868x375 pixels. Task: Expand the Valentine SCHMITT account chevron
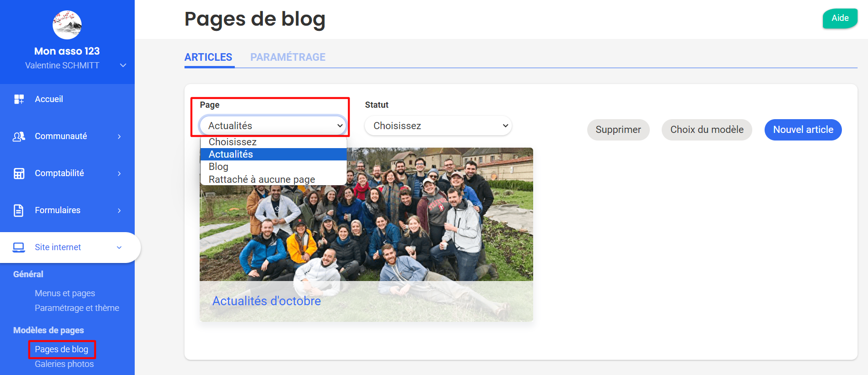coord(123,66)
